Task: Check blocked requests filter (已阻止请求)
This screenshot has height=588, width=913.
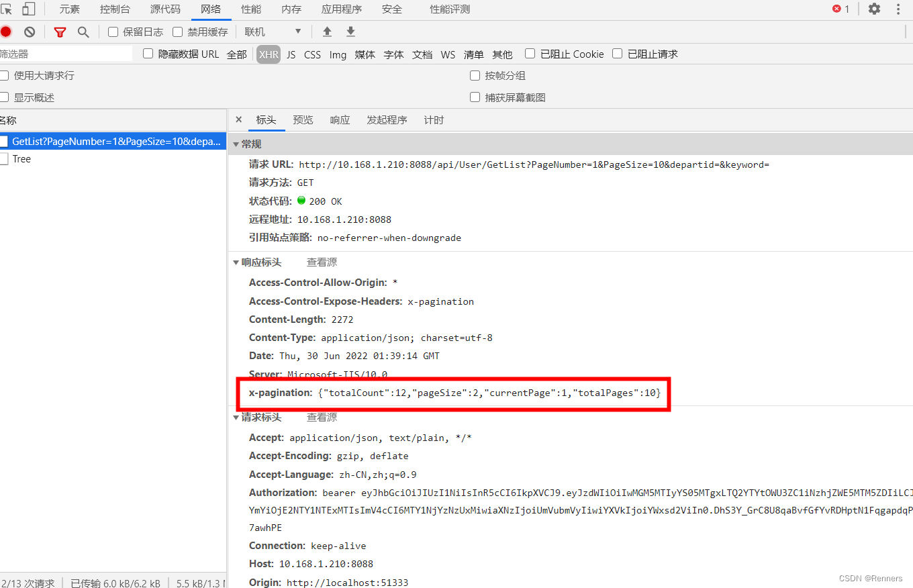Action: (618, 54)
